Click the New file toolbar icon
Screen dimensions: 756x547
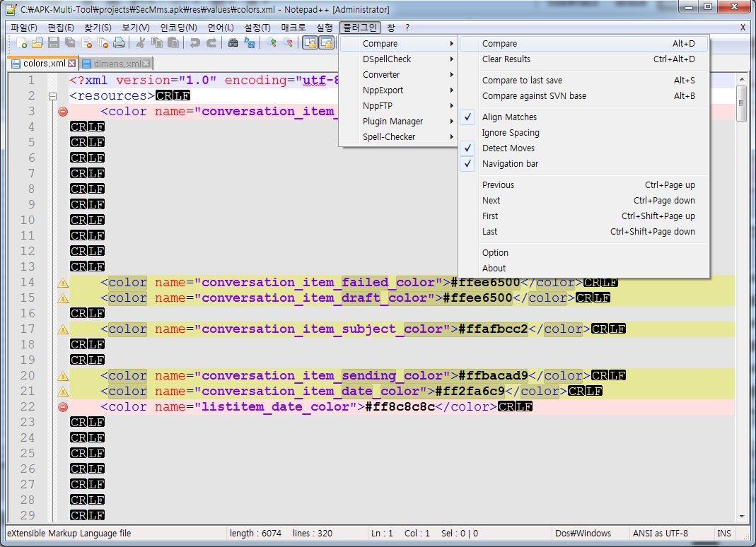[x=22, y=43]
